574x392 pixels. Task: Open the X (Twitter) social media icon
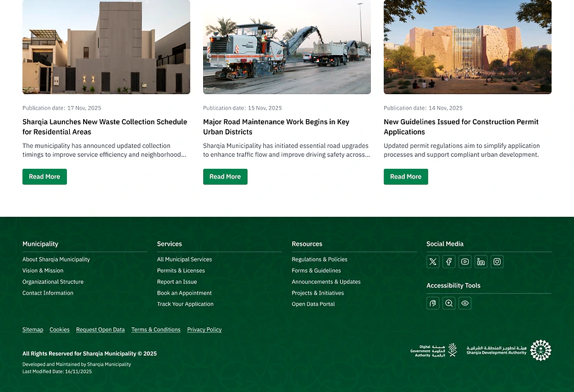click(433, 262)
